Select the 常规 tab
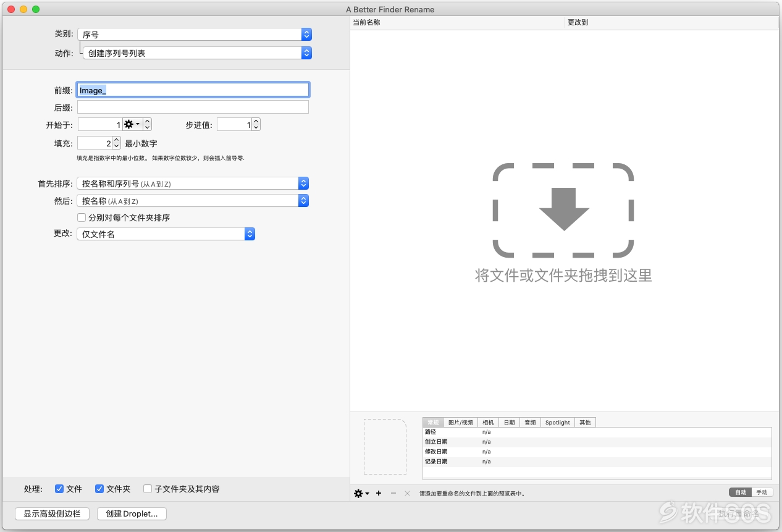Screen dimensions: 782x532 (x=433, y=423)
